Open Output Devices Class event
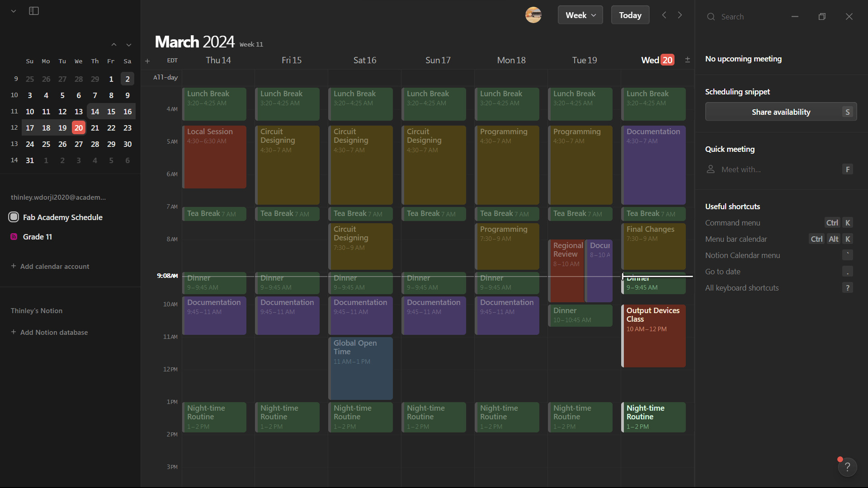 pyautogui.click(x=654, y=336)
